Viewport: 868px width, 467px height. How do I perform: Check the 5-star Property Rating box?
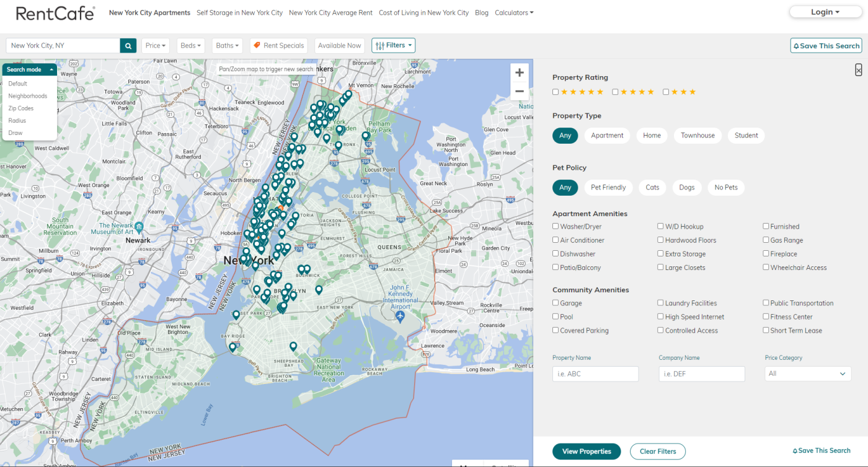point(556,91)
